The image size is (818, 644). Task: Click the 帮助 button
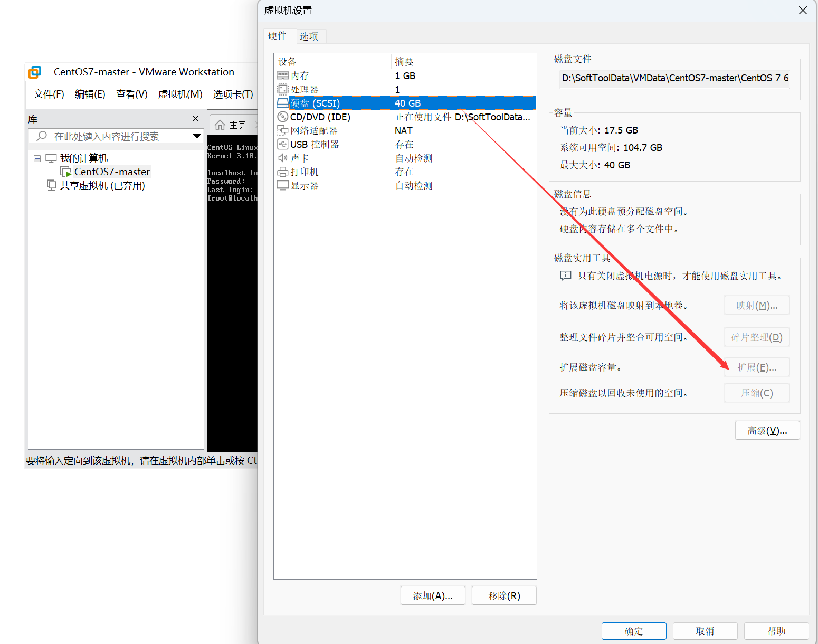(776, 631)
